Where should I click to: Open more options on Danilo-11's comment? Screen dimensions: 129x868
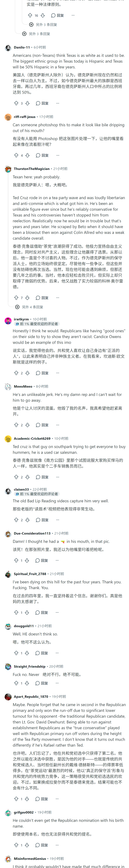58,103
